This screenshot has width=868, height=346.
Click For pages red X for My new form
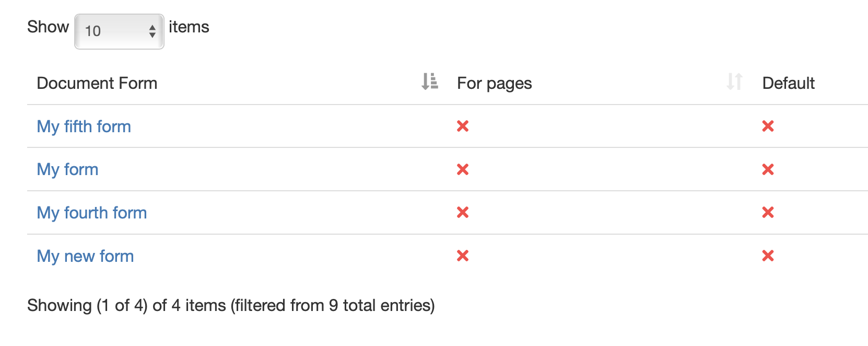click(x=463, y=256)
